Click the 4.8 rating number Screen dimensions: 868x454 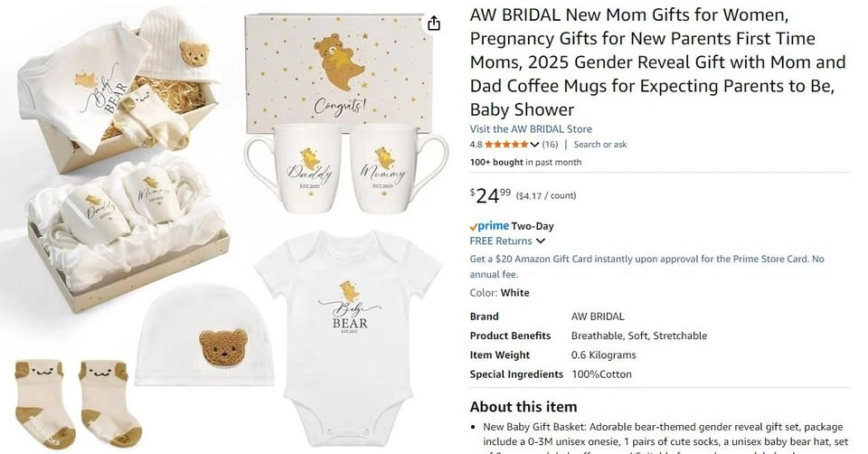point(476,145)
